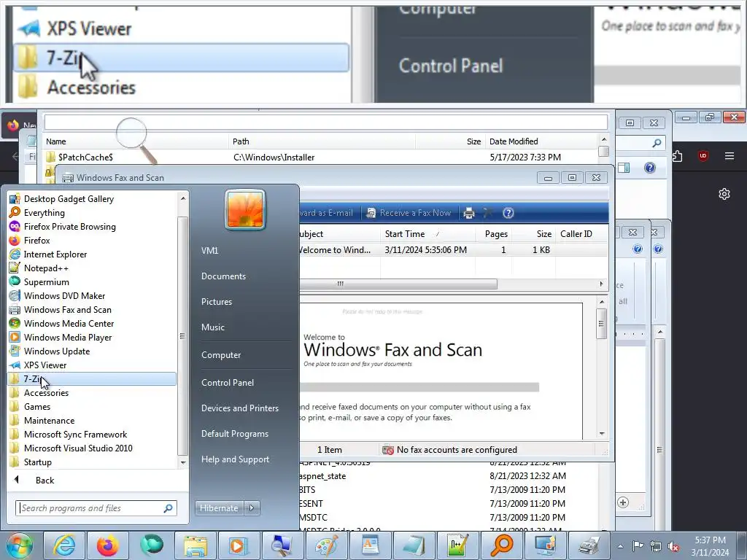Click the Magnifier taskbar icon
The width and height of the screenshot is (747, 560).
point(282,545)
